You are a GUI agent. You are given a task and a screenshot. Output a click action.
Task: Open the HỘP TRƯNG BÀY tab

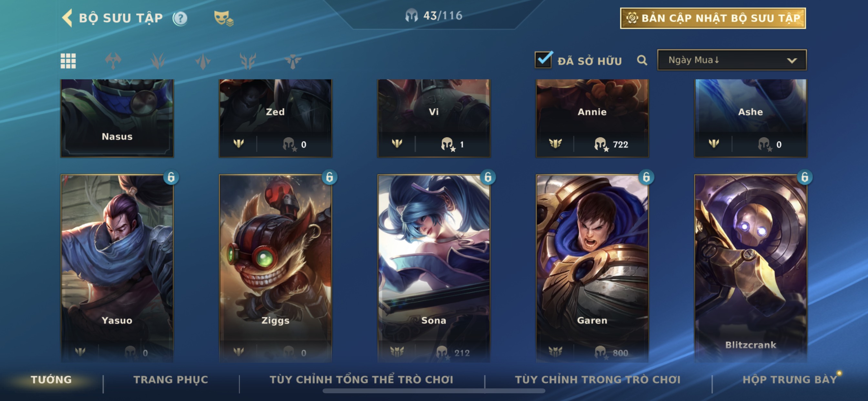[790, 380]
